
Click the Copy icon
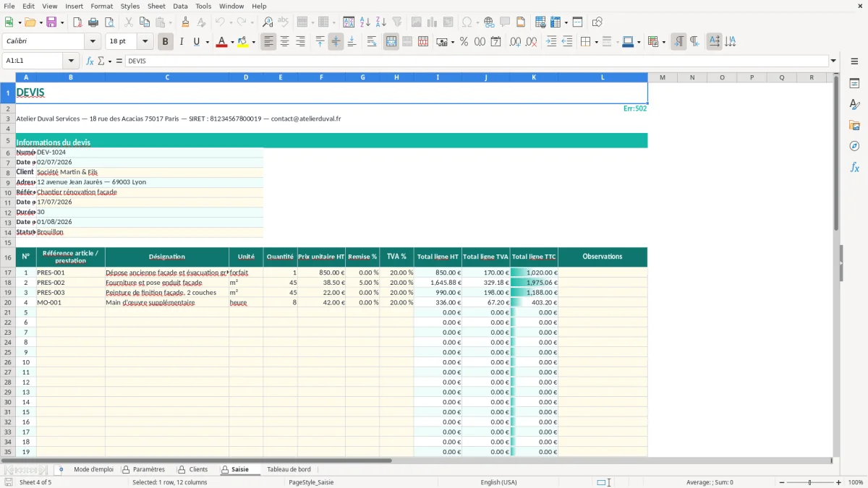coord(144,22)
